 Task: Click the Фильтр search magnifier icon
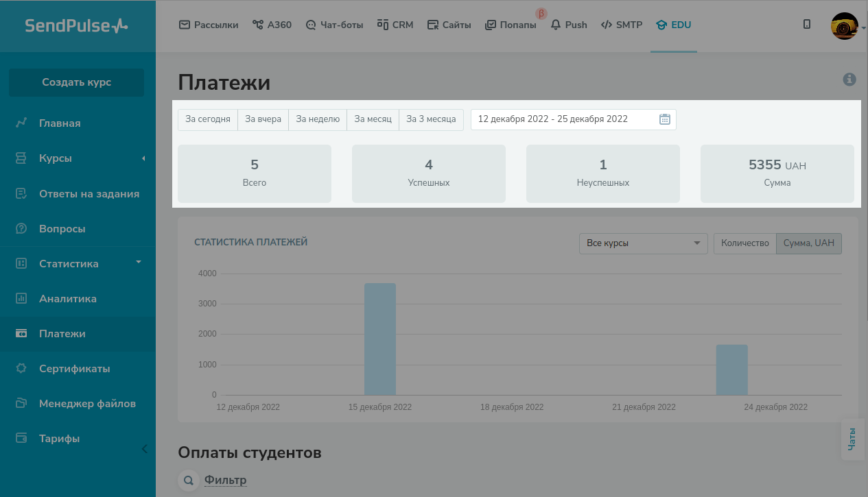pyautogui.click(x=187, y=480)
